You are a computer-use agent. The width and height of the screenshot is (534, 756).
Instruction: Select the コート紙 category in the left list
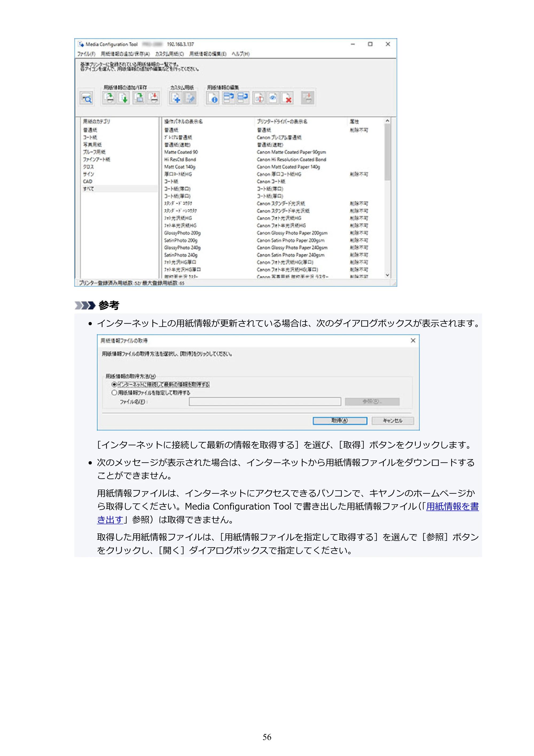coord(90,137)
